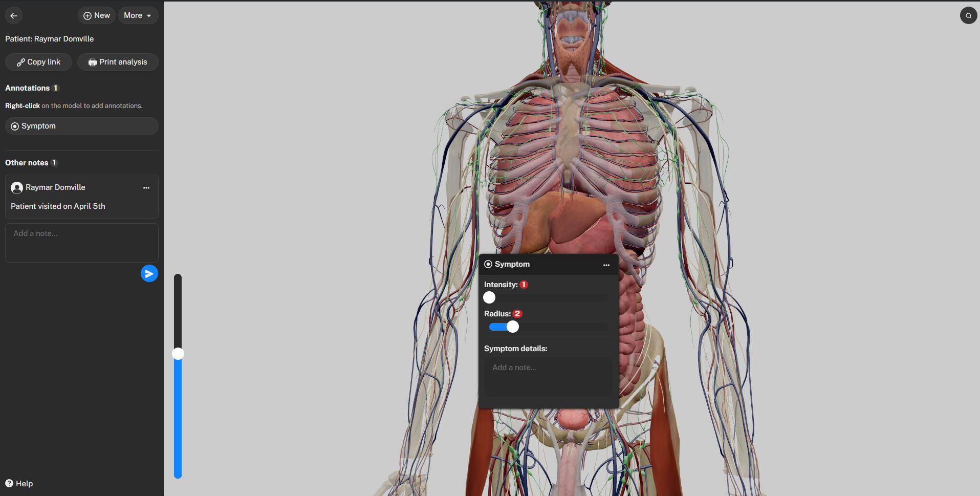Viewport: 980px width, 496px height.
Task: Send note with blue arrow button
Action: point(149,274)
